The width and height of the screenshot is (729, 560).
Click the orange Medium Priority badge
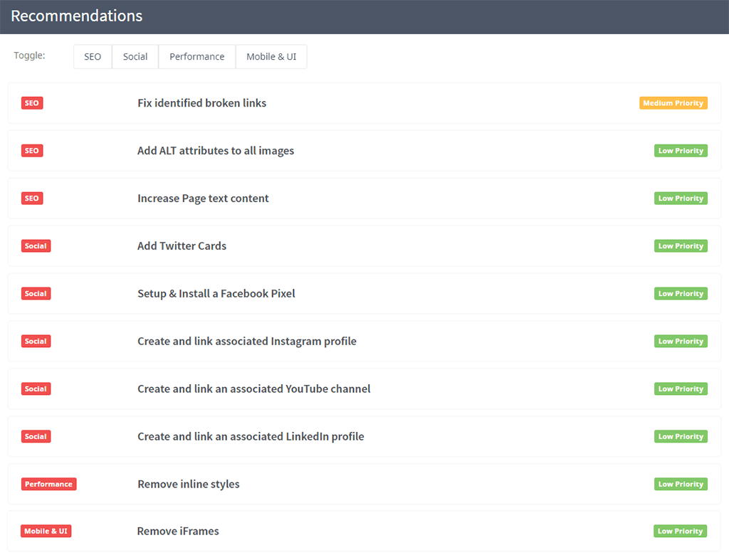point(673,103)
